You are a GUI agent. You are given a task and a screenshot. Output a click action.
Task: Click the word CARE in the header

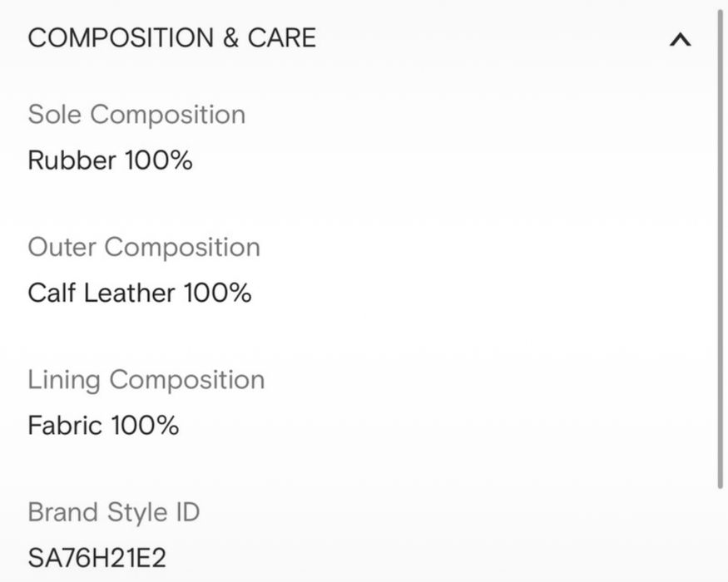pyautogui.click(x=281, y=38)
